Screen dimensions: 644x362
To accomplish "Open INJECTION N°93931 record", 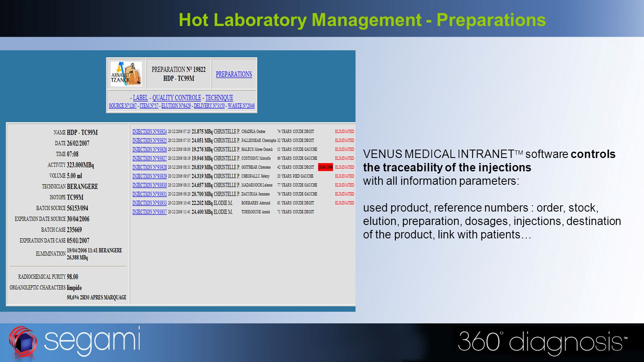I will [x=150, y=194].
